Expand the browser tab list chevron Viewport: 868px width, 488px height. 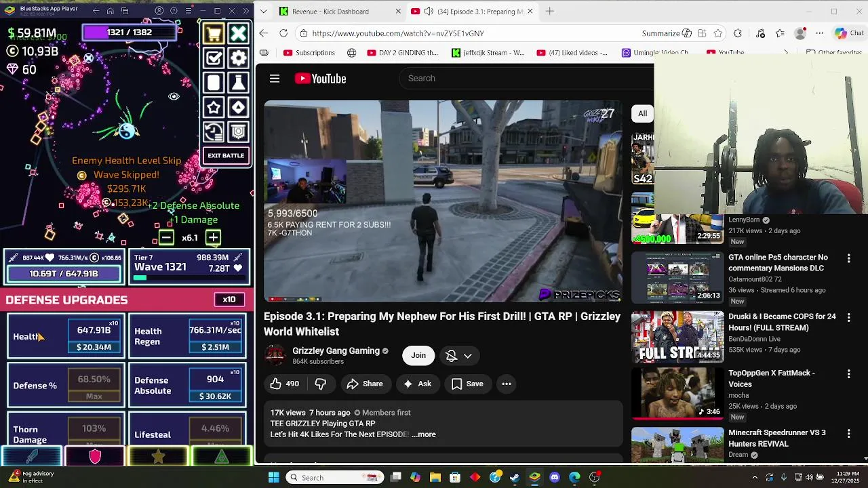coord(263,12)
